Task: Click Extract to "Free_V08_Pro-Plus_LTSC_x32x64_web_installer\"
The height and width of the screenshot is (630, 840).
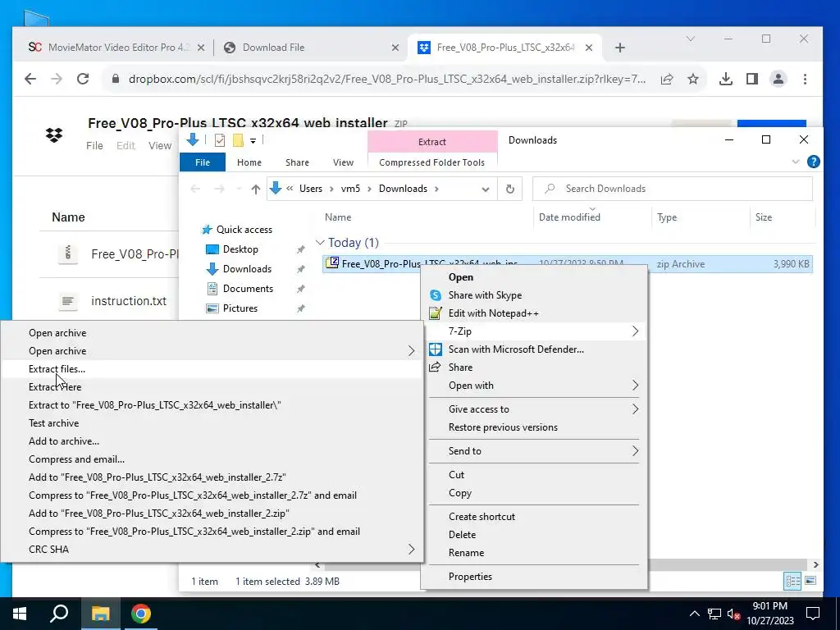Action: click(x=212, y=405)
